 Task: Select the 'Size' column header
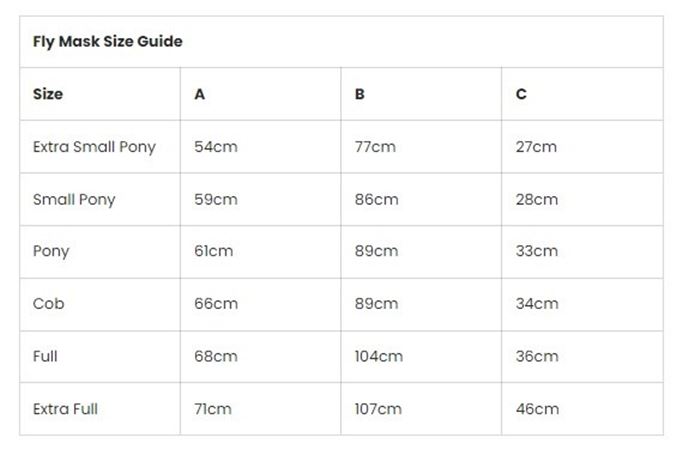[48, 94]
